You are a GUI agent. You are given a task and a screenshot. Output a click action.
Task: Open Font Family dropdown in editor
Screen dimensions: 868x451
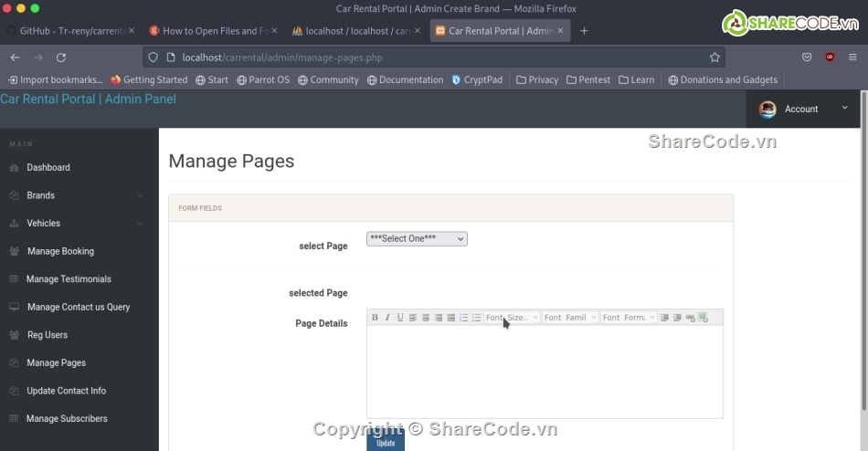(x=570, y=318)
